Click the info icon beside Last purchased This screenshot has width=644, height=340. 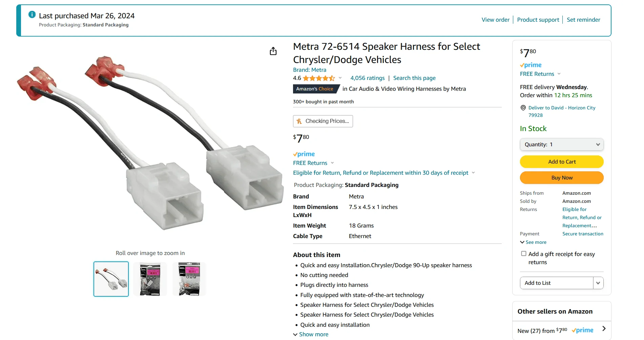(32, 15)
